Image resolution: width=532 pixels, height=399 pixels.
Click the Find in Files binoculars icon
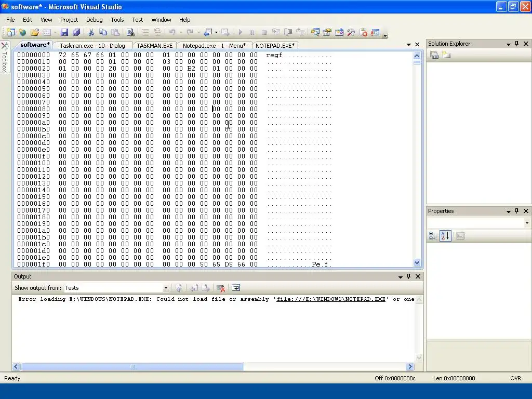point(130,32)
